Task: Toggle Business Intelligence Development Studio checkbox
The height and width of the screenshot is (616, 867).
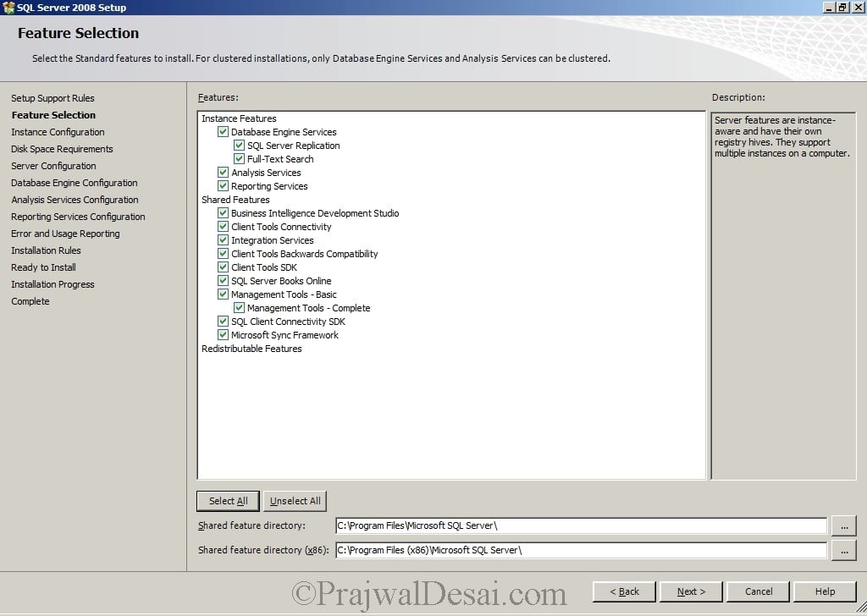Action: tap(223, 212)
